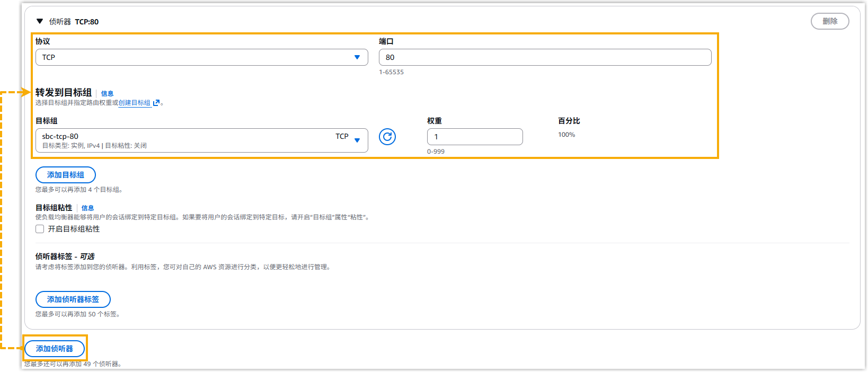
Task: Click the 添加侦听器标签 button
Action: (x=73, y=299)
